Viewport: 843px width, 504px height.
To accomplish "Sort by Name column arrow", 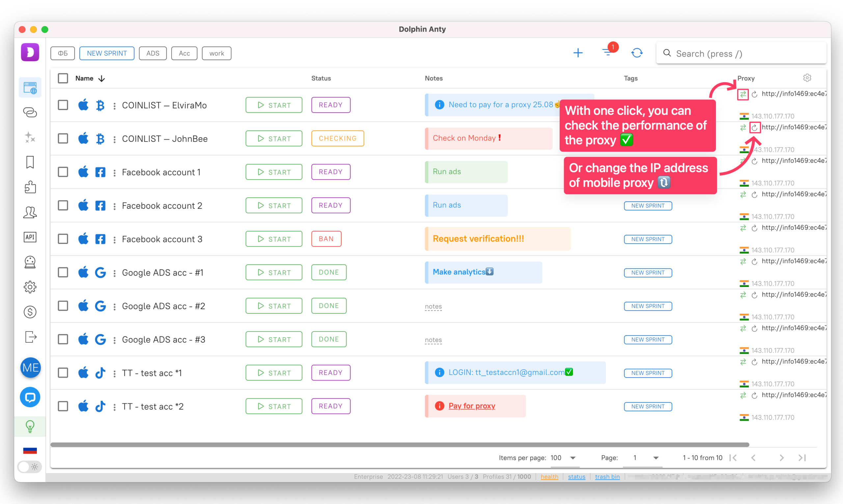I will coord(101,78).
